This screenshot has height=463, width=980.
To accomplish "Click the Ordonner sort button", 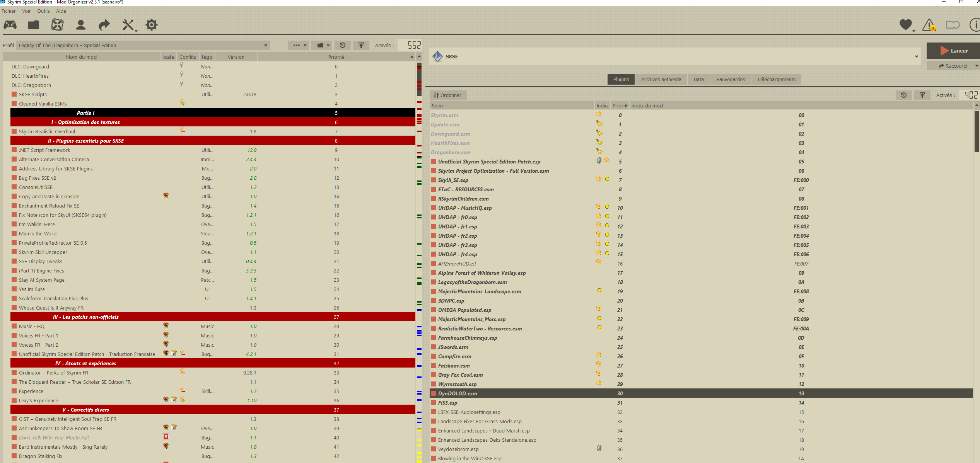I will (448, 95).
